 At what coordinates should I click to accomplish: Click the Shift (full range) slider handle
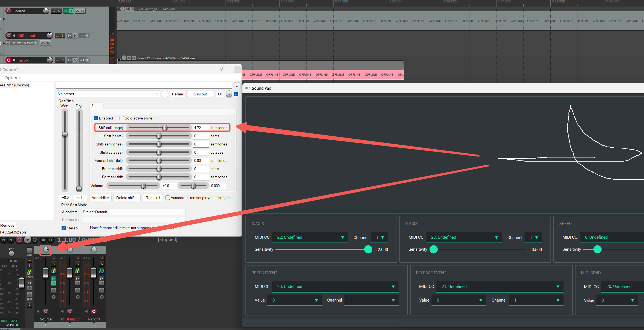click(x=165, y=128)
